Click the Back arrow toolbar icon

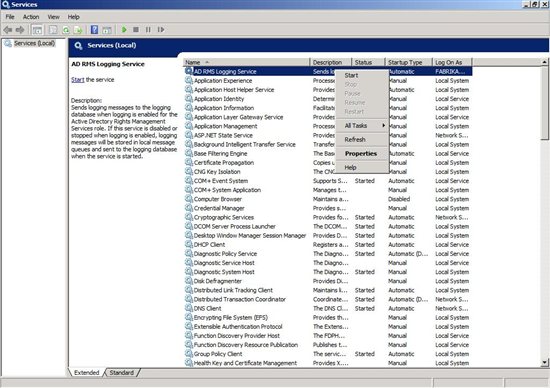(8, 30)
